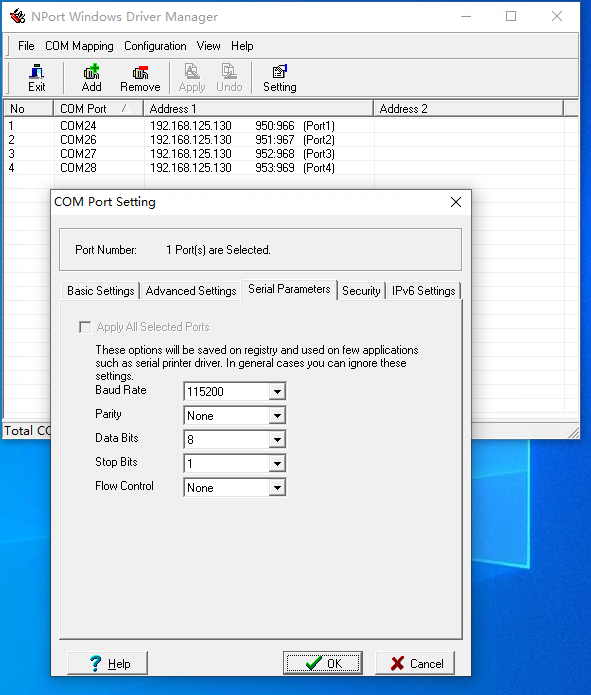Click the NPort app icon in title bar
The height and width of the screenshot is (695, 591).
pyautogui.click(x=18, y=16)
